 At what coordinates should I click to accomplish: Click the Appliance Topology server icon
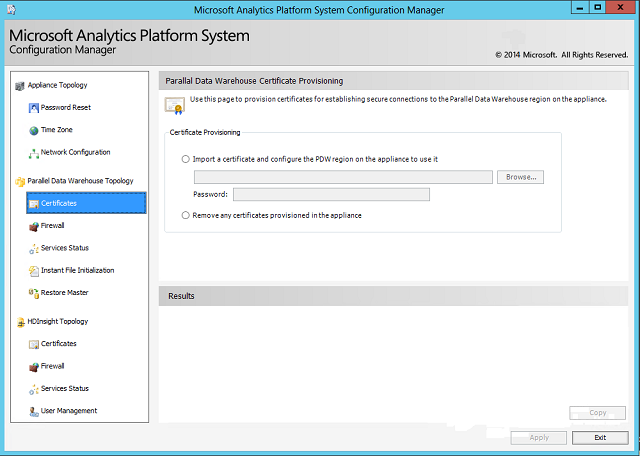point(20,86)
